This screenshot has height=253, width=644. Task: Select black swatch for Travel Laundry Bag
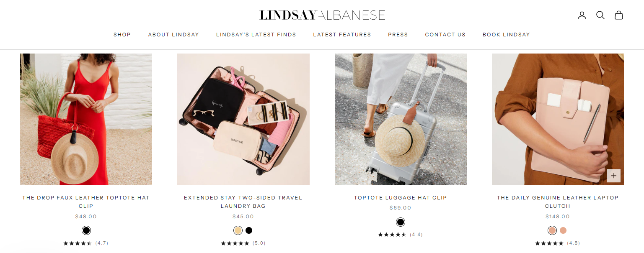pos(249,230)
